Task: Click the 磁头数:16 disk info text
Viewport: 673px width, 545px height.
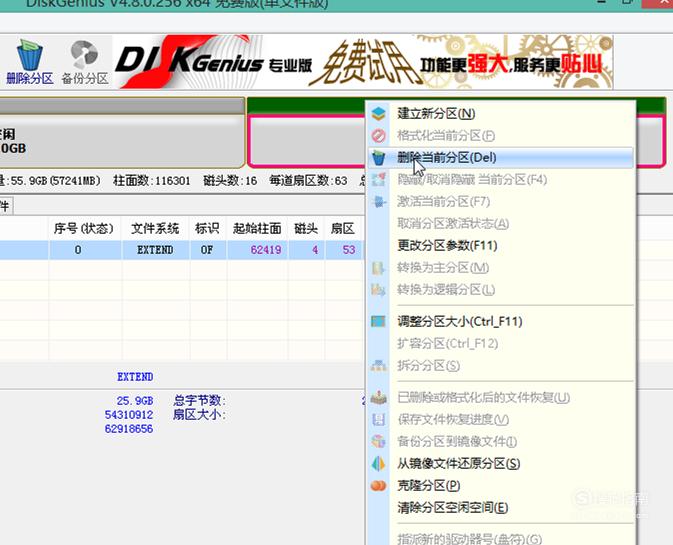Action: coord(230,181)
